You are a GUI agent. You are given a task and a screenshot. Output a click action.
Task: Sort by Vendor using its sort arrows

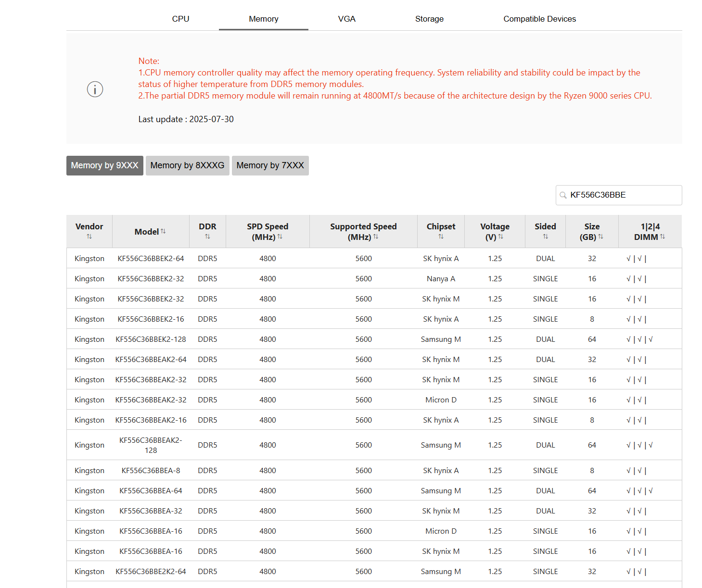pos(89,237)
